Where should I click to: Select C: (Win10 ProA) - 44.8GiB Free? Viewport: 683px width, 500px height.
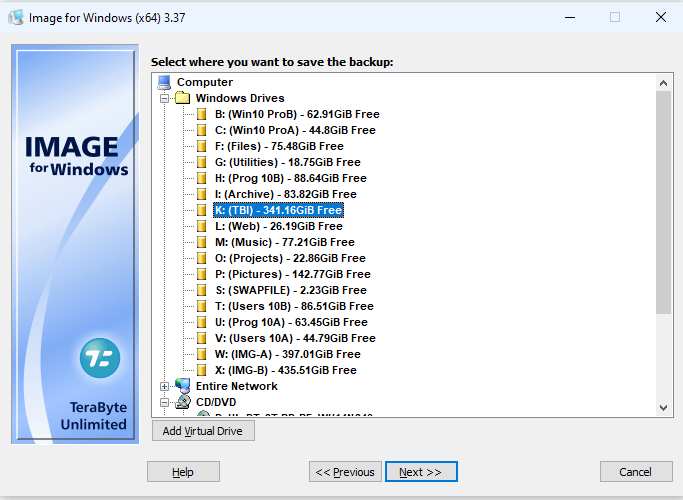point(295,130)
